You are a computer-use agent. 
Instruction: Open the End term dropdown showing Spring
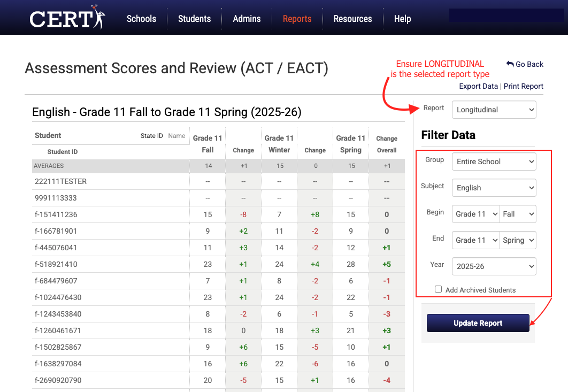(518, 240)
